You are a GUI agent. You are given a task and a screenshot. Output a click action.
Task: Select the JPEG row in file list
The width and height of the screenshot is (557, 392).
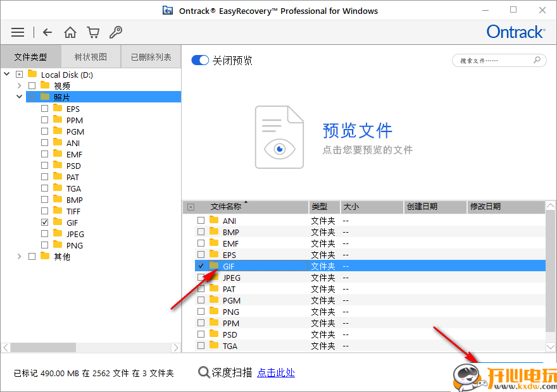pyautogui.click(x=370, y=278)
